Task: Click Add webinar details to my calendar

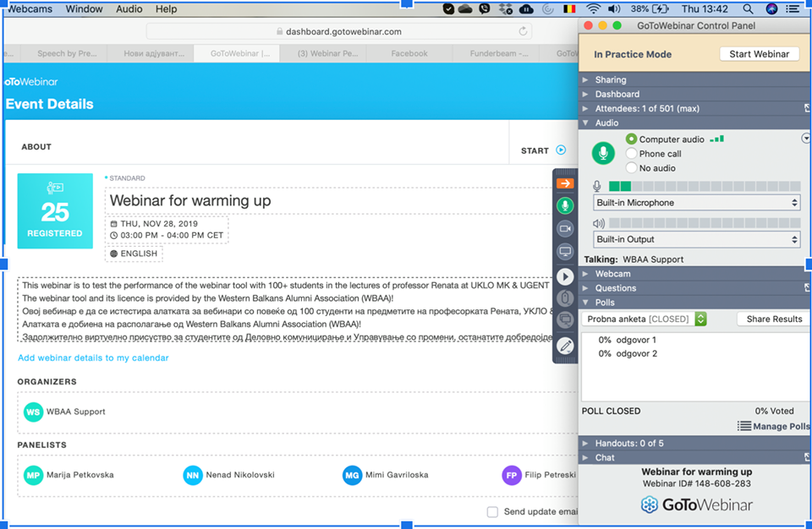Action: [93, 357]
